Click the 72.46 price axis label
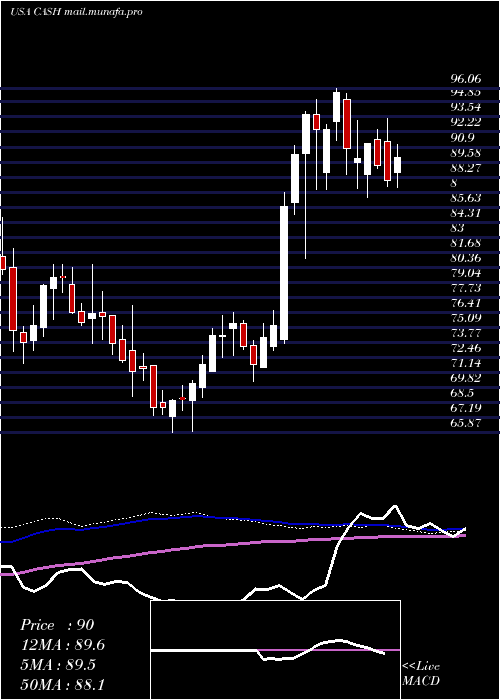The height and width of the screenshot is (700, 500). [466, 348]
